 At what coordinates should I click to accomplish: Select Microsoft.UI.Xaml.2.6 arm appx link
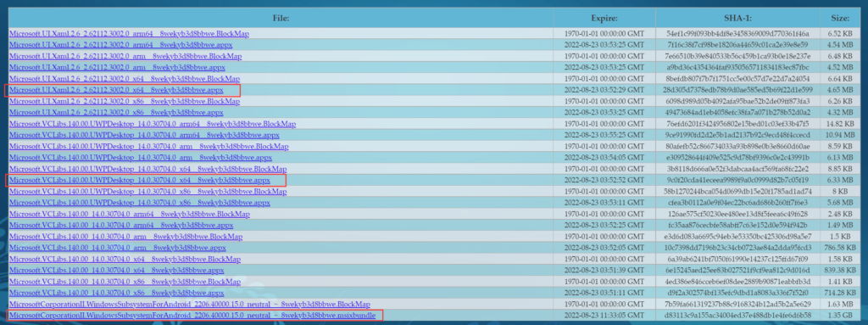click(117, 68)
